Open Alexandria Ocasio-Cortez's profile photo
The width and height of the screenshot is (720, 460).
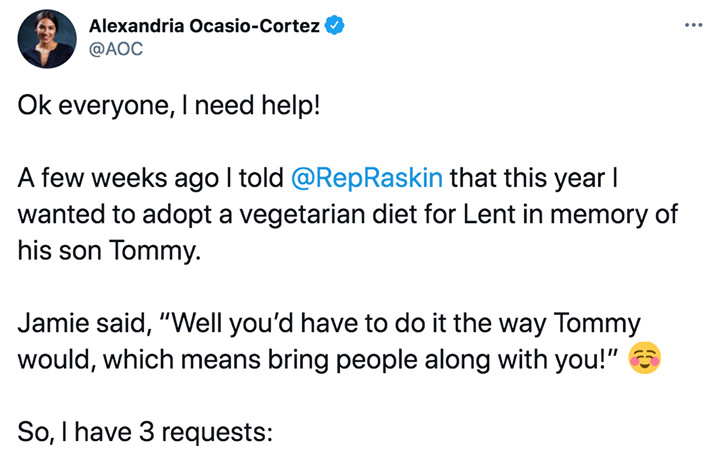[47, 39]
